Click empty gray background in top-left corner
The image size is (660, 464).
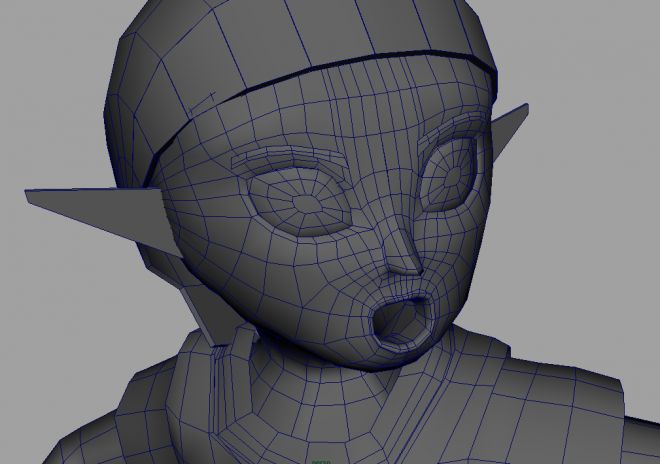pos(40,40)
